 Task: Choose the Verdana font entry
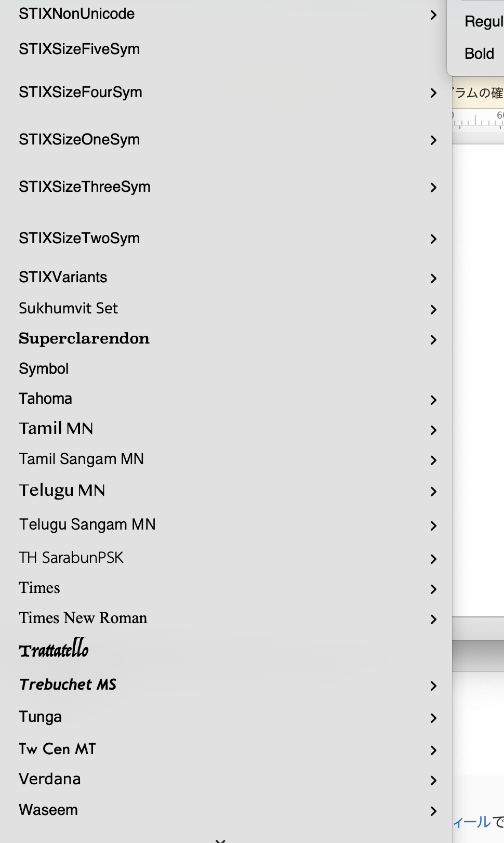tap(50, 779)
